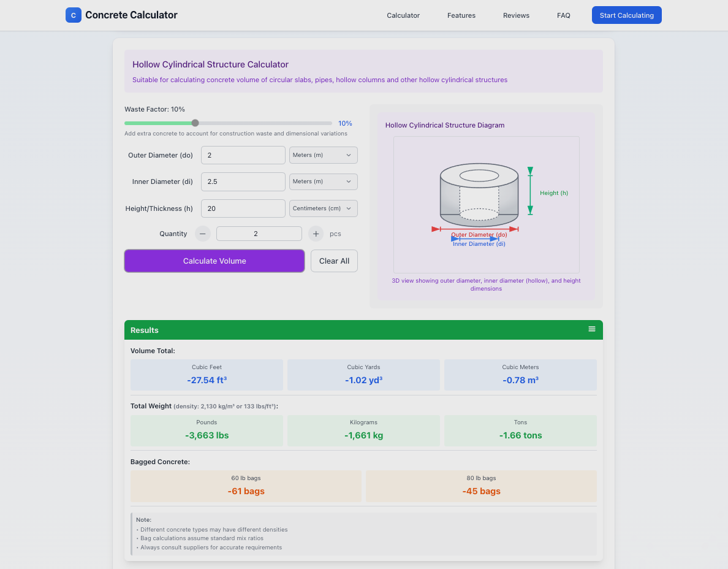Open the Results panel menu icon
This screenshot has width=728, height=569.
tap(592, 329)
